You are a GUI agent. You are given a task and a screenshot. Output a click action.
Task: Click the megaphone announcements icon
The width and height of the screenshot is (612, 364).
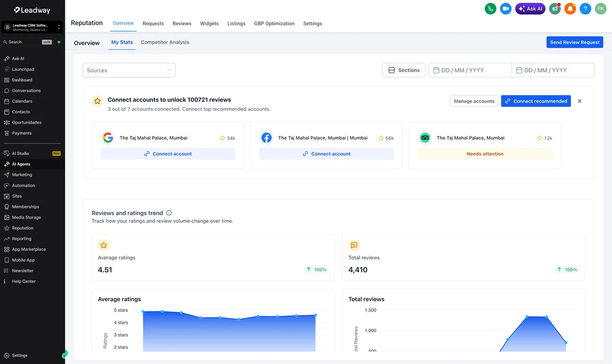(x=555, y=9)
